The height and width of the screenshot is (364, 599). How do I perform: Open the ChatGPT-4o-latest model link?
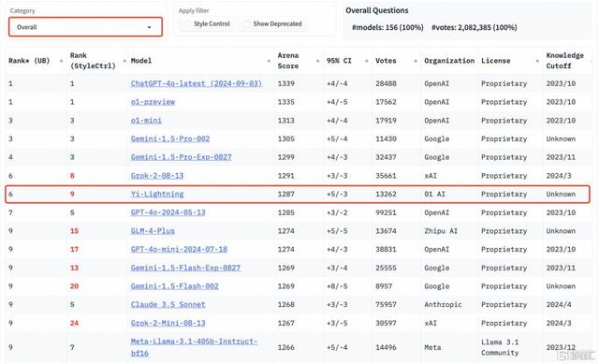pos(197,83)
